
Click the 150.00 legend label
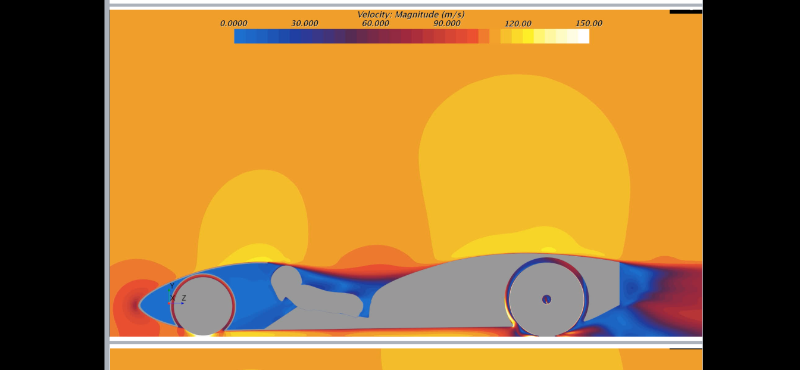pyautogui.click(x=589, y=23)
